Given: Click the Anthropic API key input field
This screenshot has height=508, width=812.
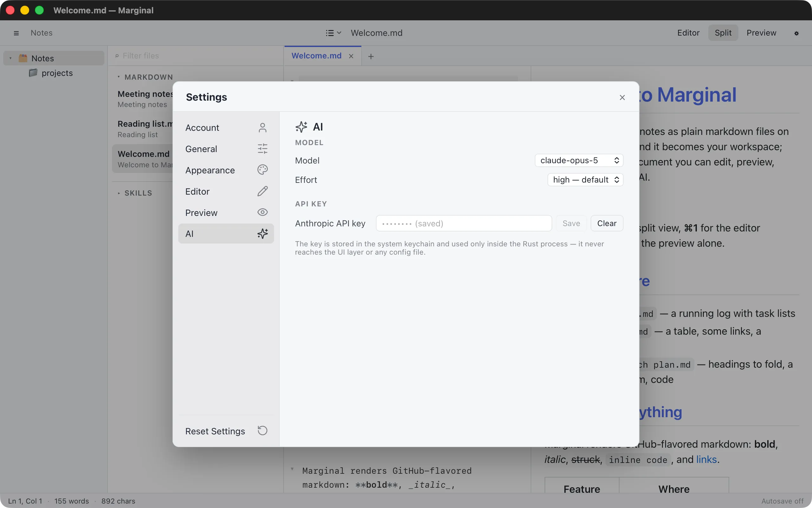Looking at the screenshot, I should pyautogui.click(x=464, y=224).
